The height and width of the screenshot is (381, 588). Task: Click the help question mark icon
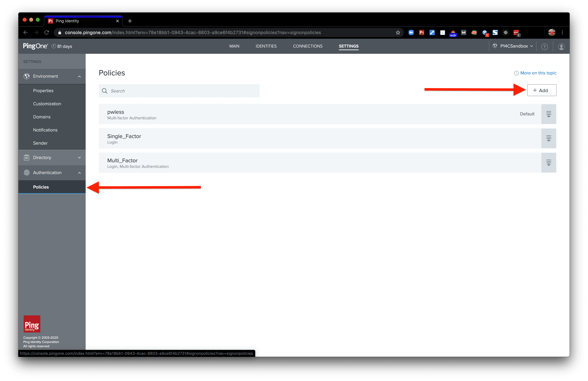tap(545, 46)
